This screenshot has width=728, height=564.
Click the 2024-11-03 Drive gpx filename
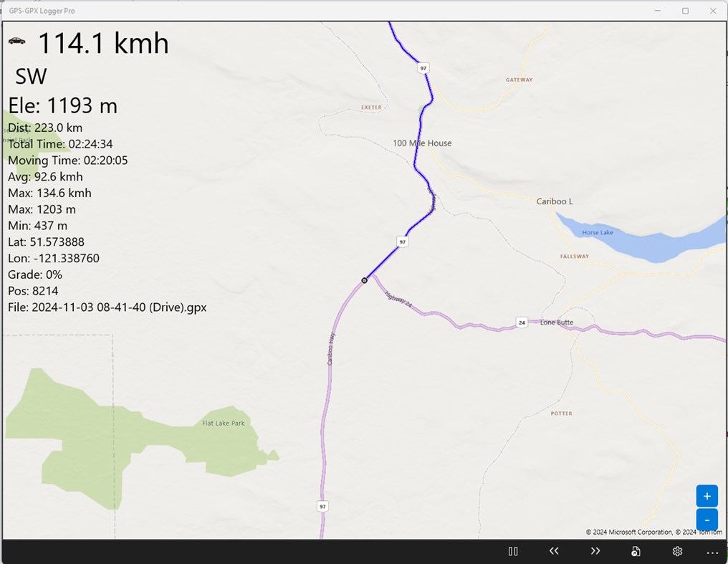pyautogui.click(x=106, y=307)
